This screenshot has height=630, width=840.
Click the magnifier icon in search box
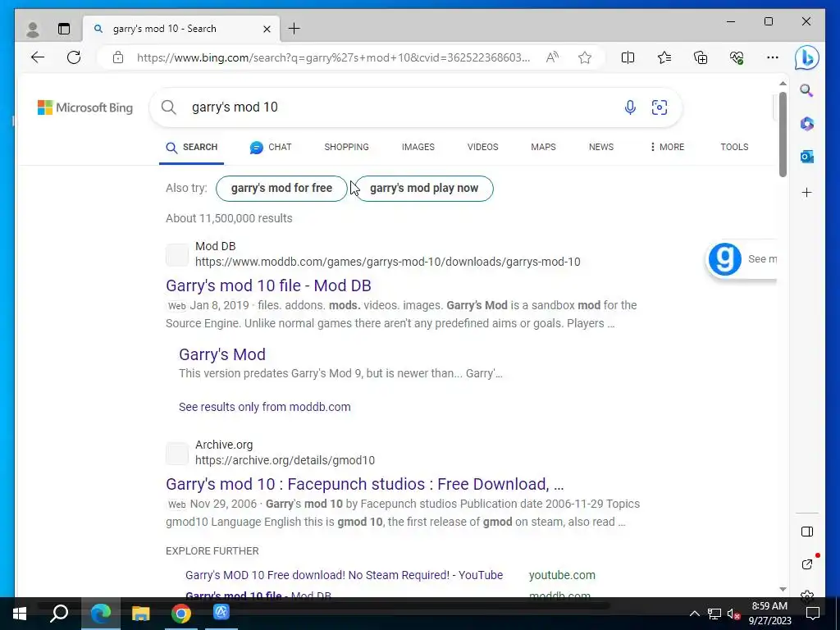[169, 107]
